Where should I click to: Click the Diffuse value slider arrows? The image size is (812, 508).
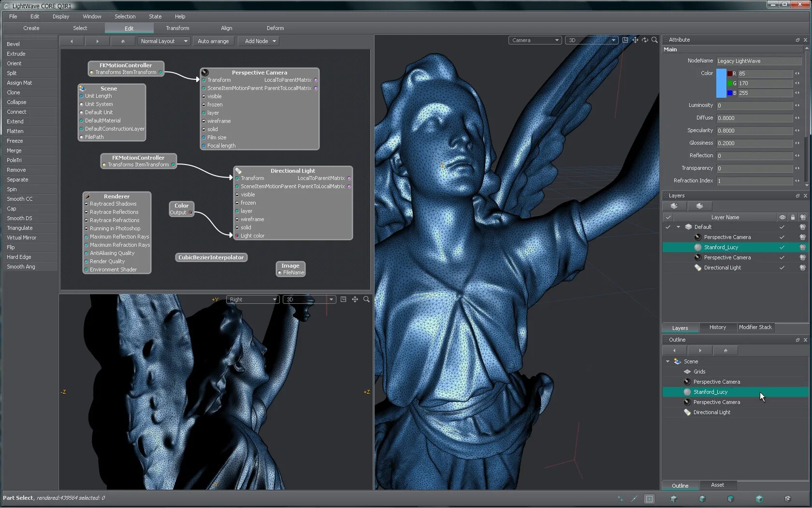[797, 118]
